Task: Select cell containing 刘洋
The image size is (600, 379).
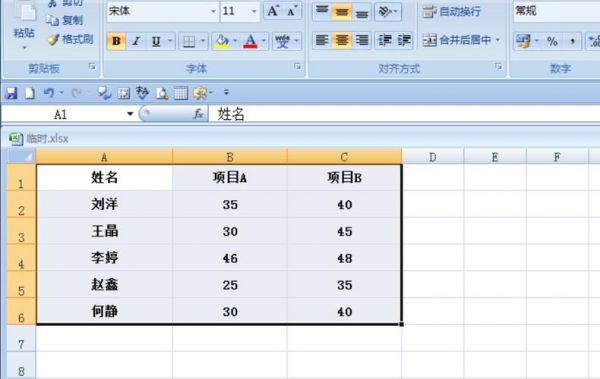Action: coord(104,204)
